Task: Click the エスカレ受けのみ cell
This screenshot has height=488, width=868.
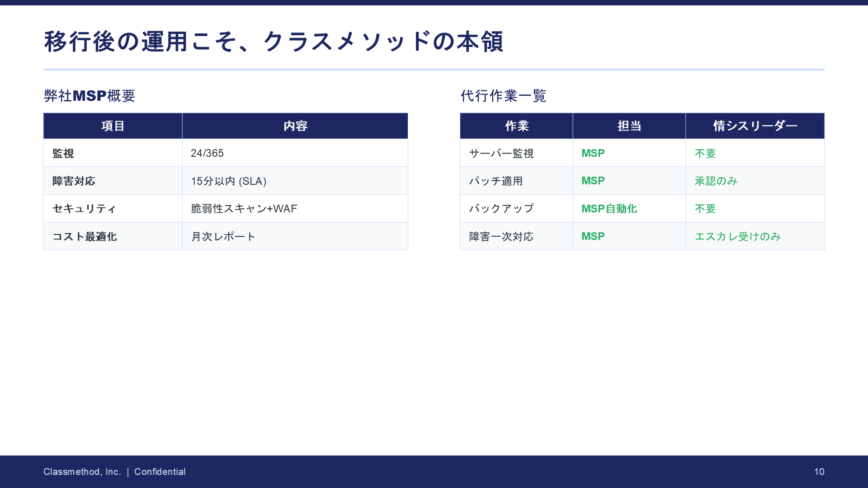Action: coord(737,236)
